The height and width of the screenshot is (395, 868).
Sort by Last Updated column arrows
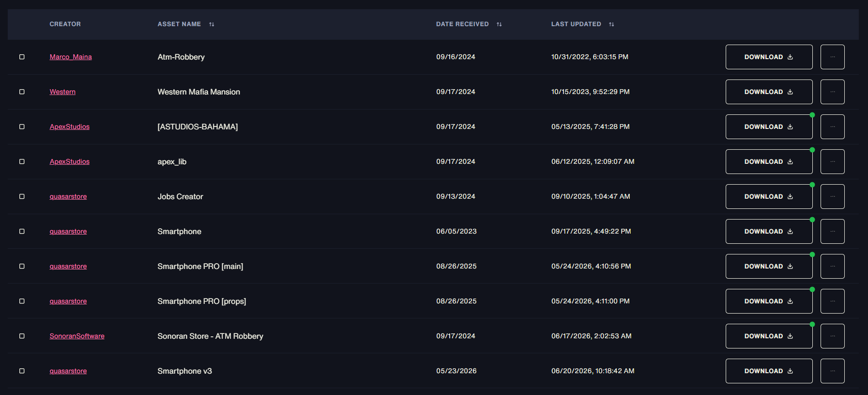(611, 24)
